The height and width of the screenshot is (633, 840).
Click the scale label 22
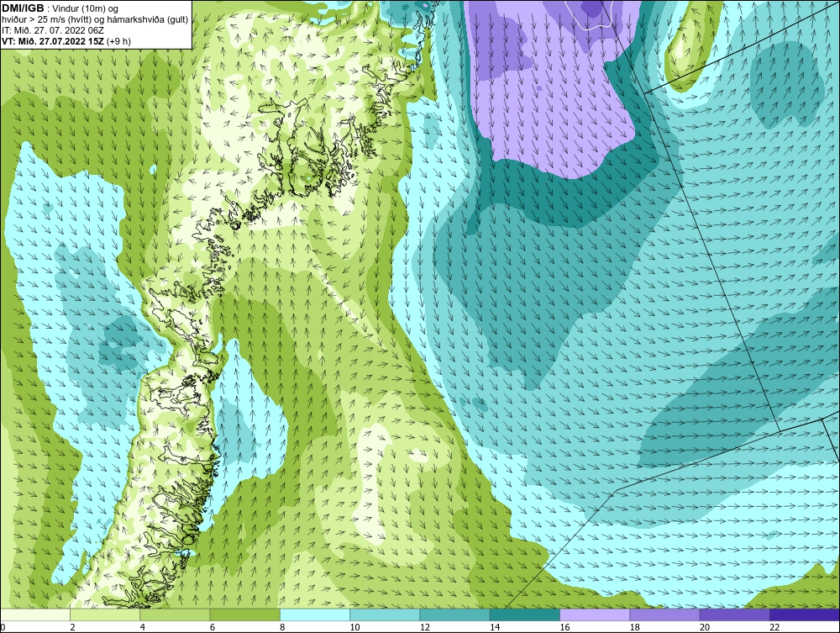774,627
